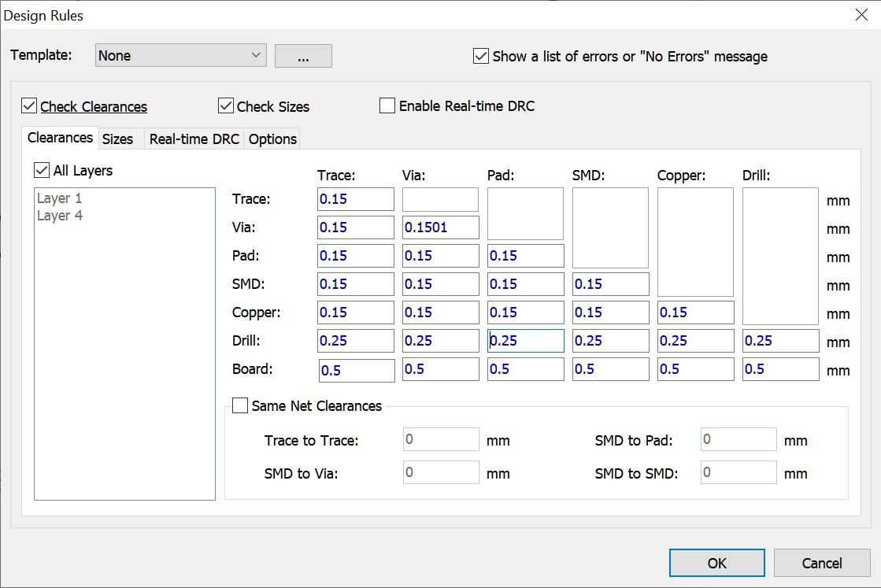The width and height of the screenshot is (881, 588).
Task: Toggle the All Layers checkbox
Action: click(42, 171)
